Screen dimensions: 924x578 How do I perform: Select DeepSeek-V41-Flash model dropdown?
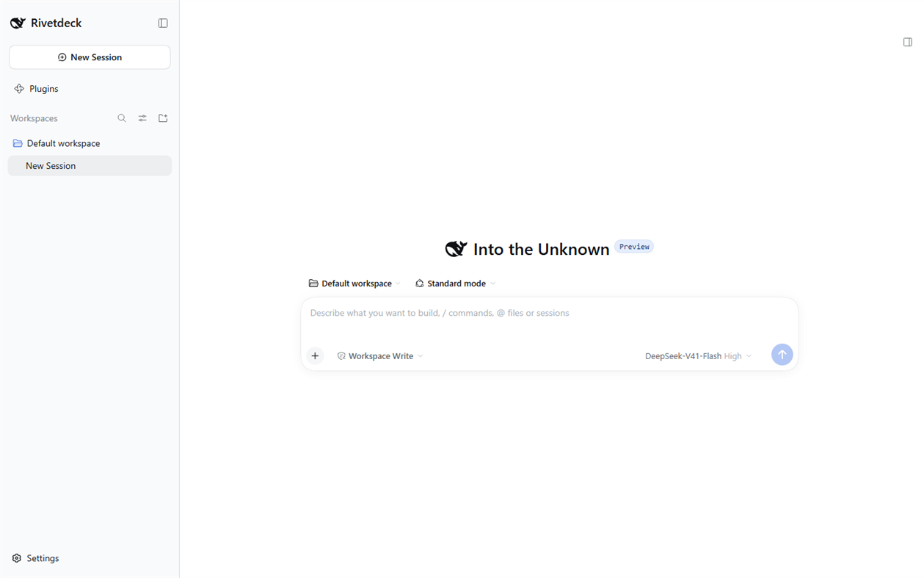[698, 356]
